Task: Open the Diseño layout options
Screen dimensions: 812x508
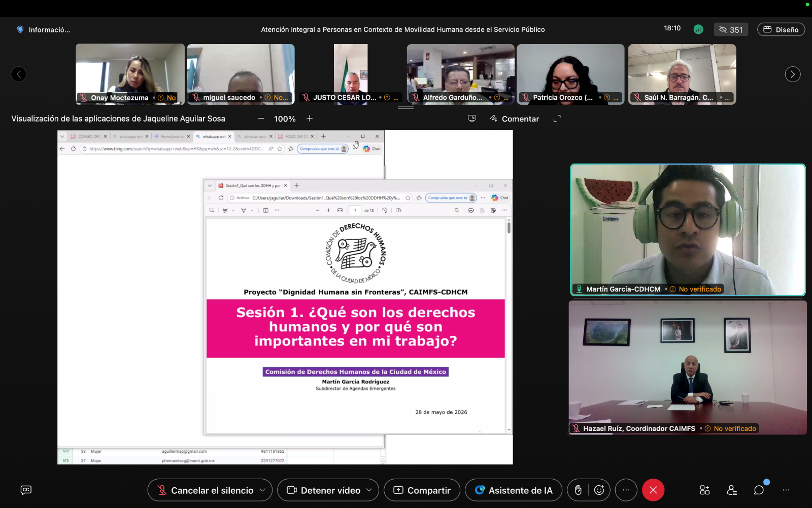Action: (781, 29)
